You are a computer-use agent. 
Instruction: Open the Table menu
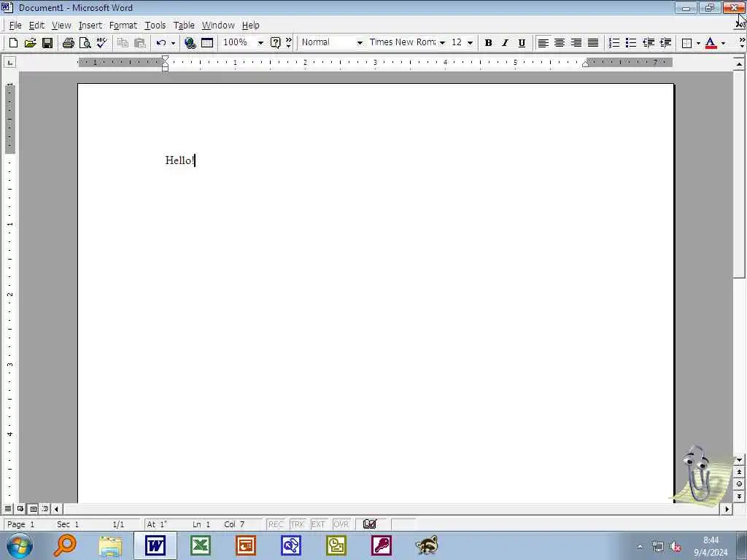184,26
